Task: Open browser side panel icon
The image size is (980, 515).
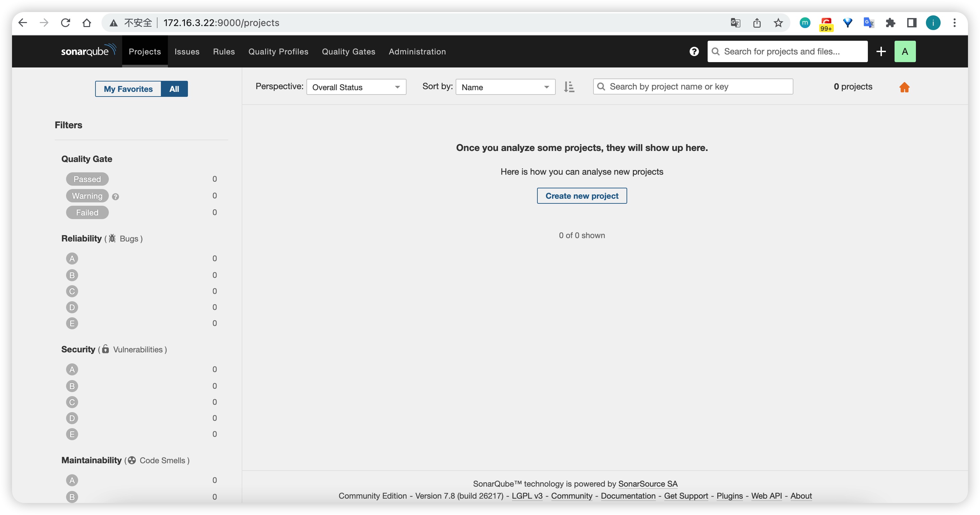Action: point(912,23)
